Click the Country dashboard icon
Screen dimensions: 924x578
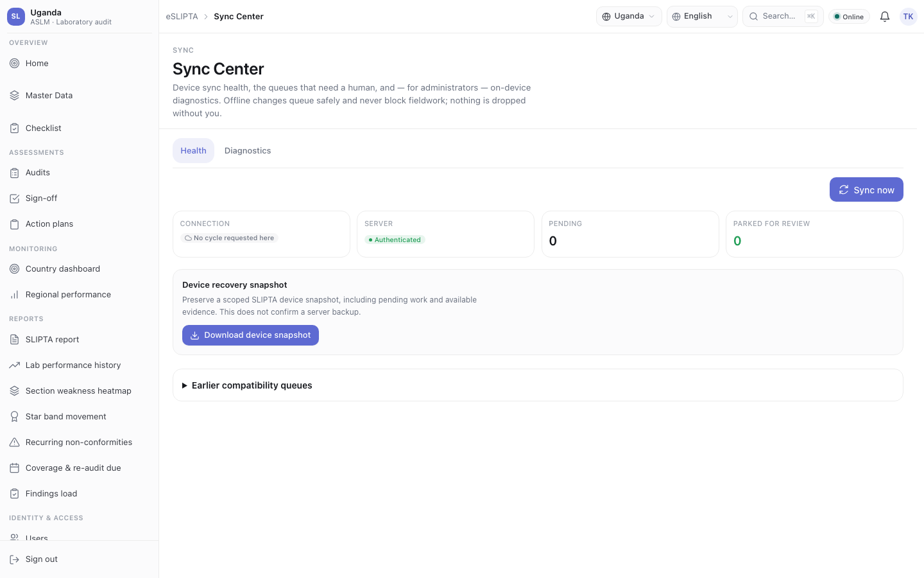[14, 268]
